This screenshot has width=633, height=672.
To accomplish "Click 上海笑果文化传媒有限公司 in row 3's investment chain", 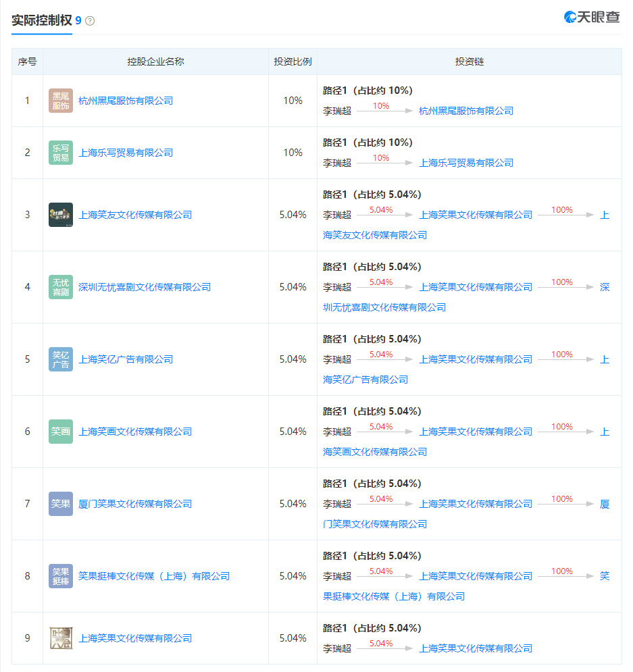I will click(476, 215).
